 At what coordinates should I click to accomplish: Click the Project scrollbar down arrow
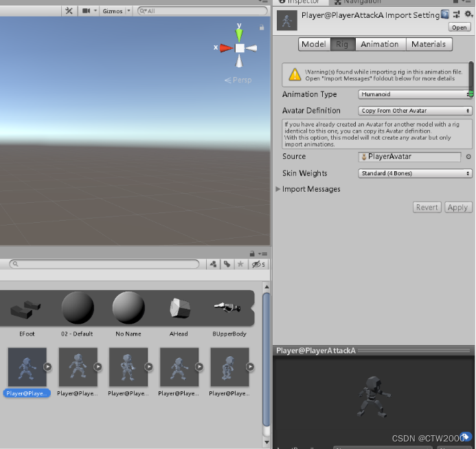pos(267,442)
